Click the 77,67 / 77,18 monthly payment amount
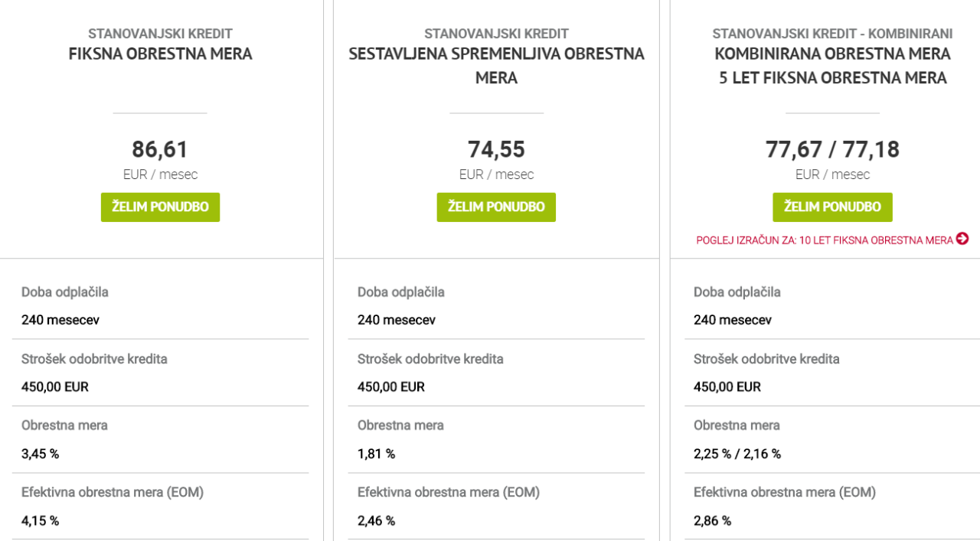The image size is (980, 541). point(832,149)
